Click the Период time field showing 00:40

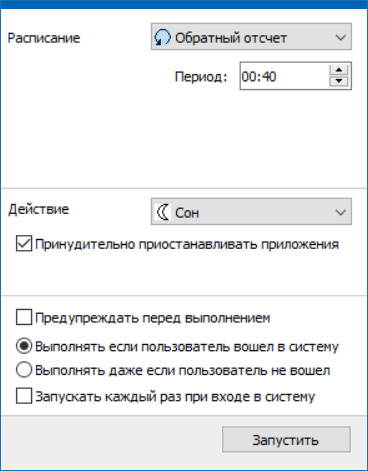(x=284, y=76)
